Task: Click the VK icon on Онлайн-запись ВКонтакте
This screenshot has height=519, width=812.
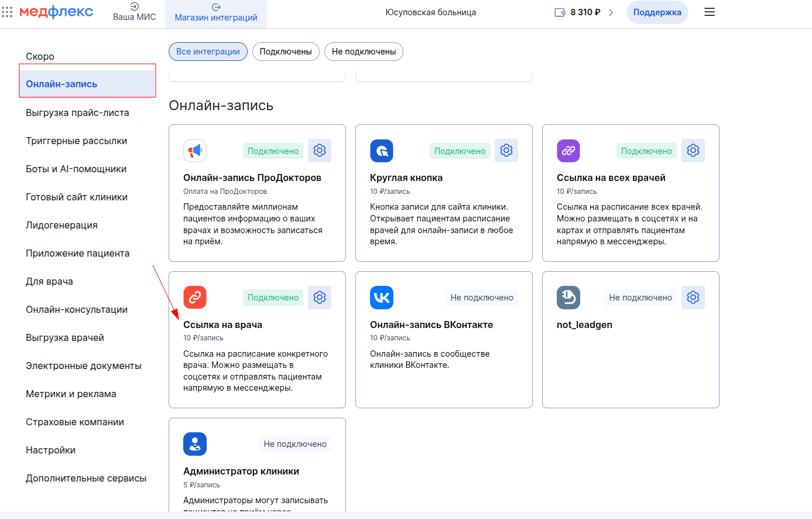Action: pyautogui.click(x=382, y=298)
